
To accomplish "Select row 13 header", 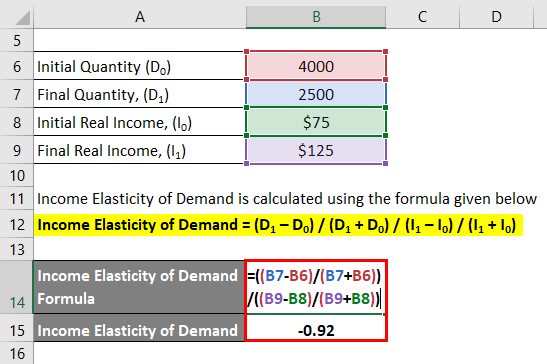I will coord(17,250).
